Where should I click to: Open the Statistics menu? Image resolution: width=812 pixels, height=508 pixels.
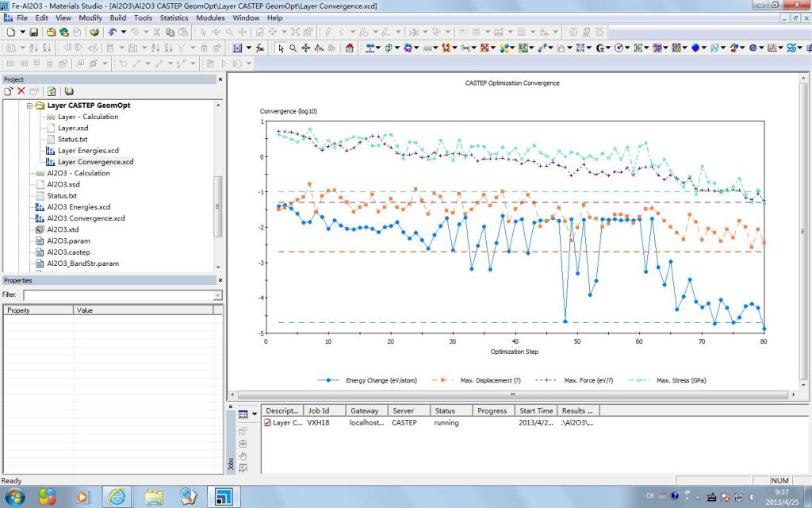[x=174, y=17]
